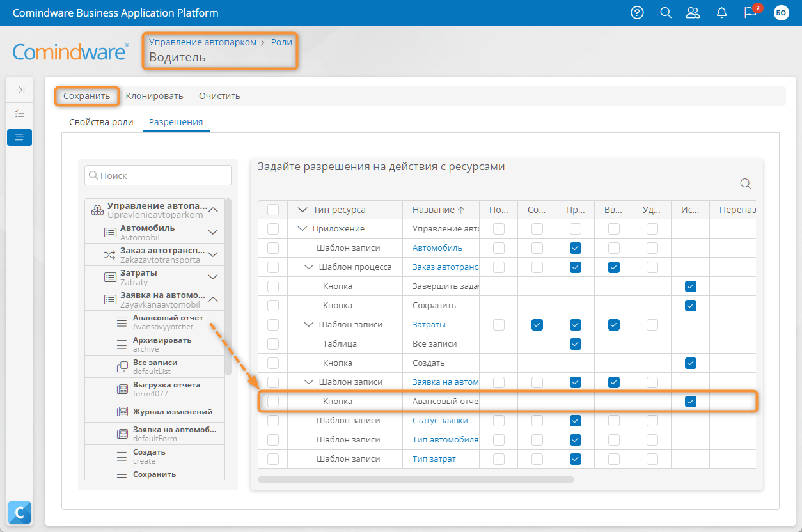Tick the select-all checkbox in table header
The height and width of the screenshot is (532, 802).
click(273, 210)
